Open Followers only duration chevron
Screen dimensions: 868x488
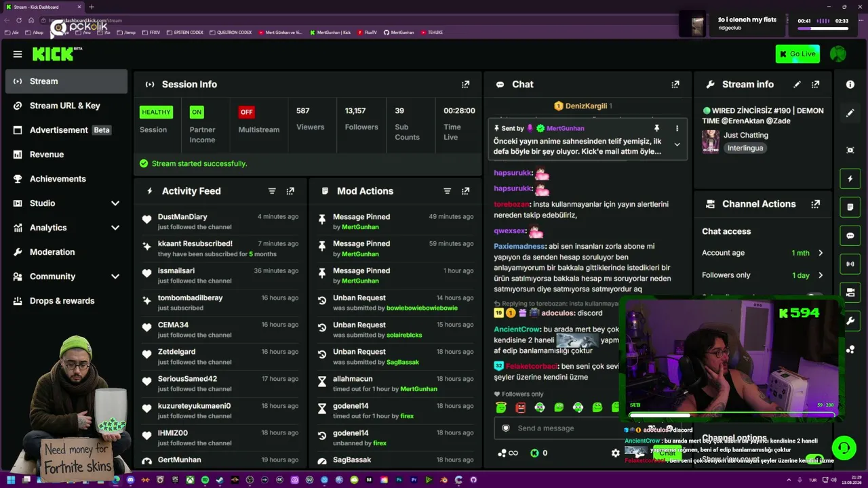(821, 275)
